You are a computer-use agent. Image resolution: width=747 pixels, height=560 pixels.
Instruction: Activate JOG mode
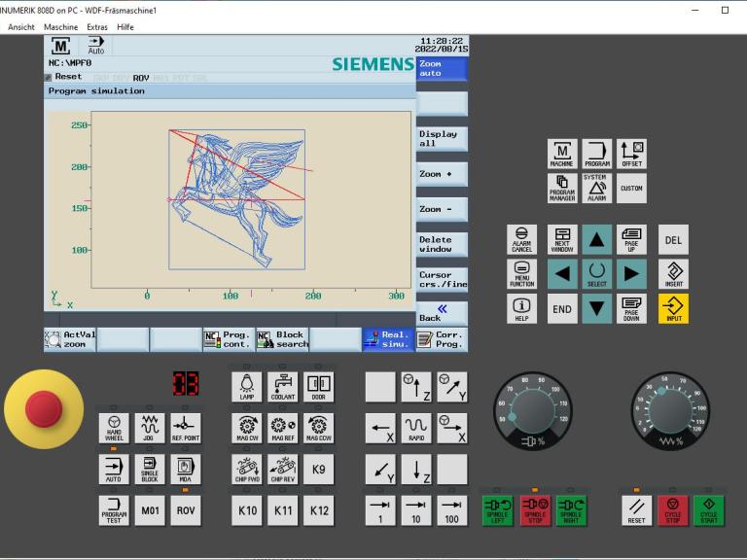pyautogui.click(x=150, y=428)
